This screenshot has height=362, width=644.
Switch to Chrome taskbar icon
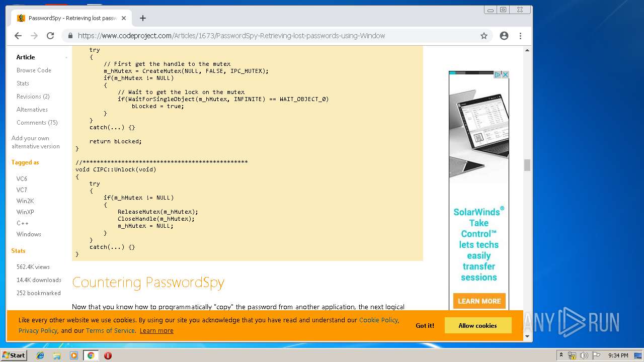tap(91, 355)
